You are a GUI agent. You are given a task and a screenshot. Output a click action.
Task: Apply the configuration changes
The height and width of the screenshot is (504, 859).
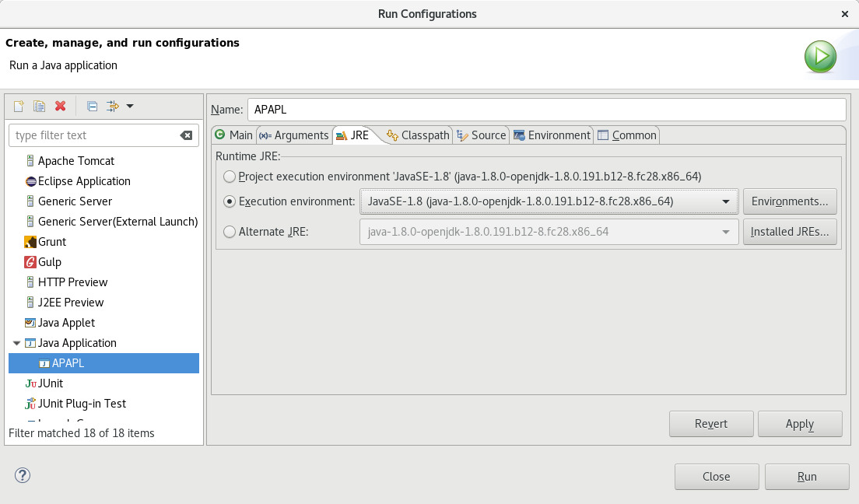point(800,423)
